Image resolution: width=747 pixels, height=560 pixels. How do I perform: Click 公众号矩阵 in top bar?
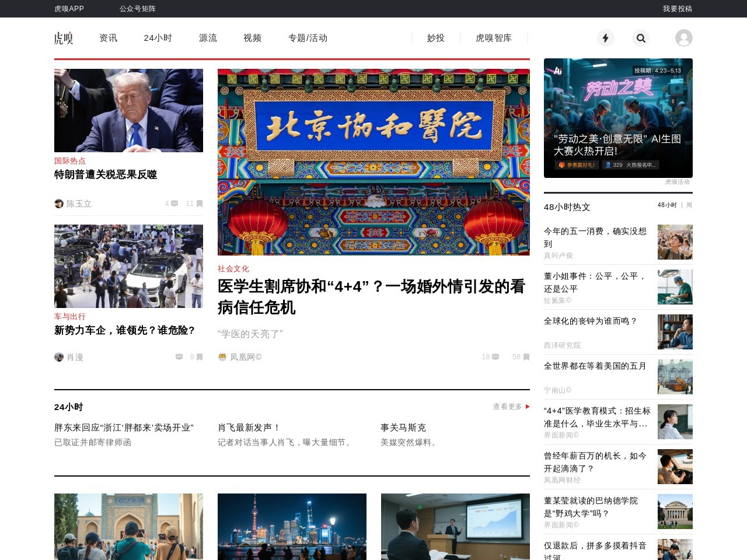click(x=138, y=9)
